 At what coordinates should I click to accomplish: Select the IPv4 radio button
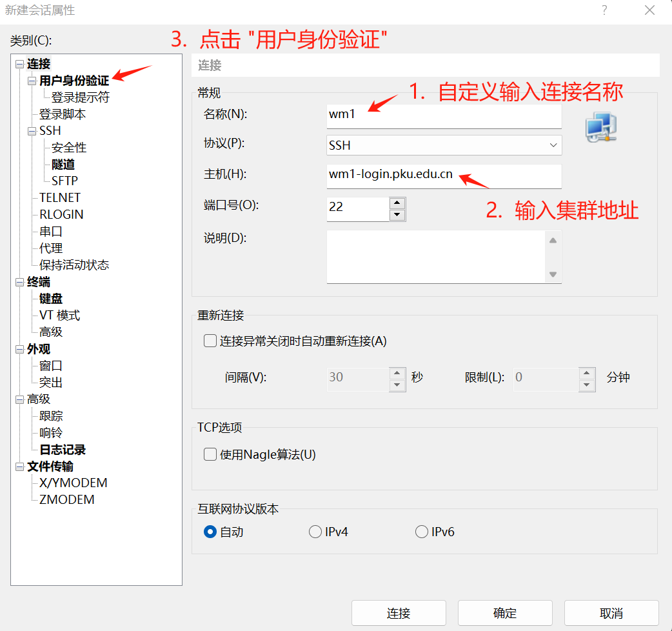pos(315,532)
